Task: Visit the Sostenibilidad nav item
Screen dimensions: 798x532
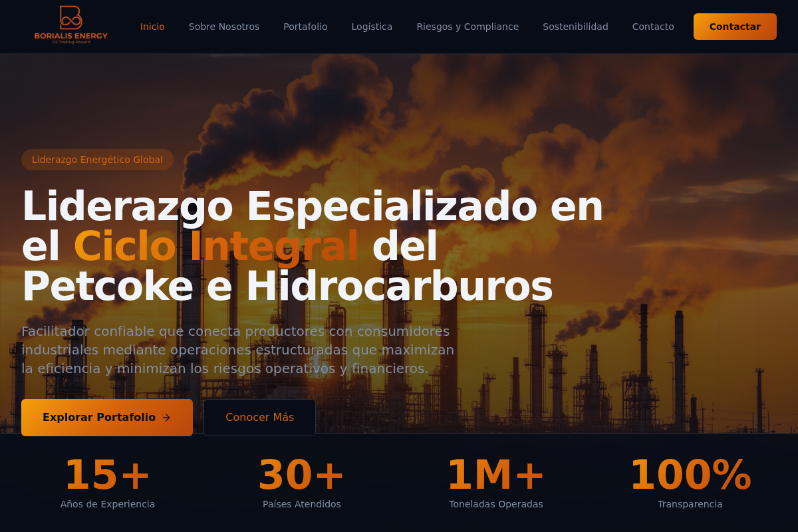Action: point(575,27)
